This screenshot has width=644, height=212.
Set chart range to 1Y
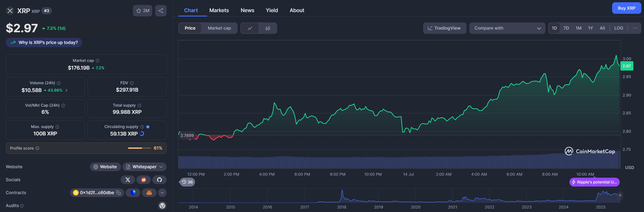[x=591, y=28]
